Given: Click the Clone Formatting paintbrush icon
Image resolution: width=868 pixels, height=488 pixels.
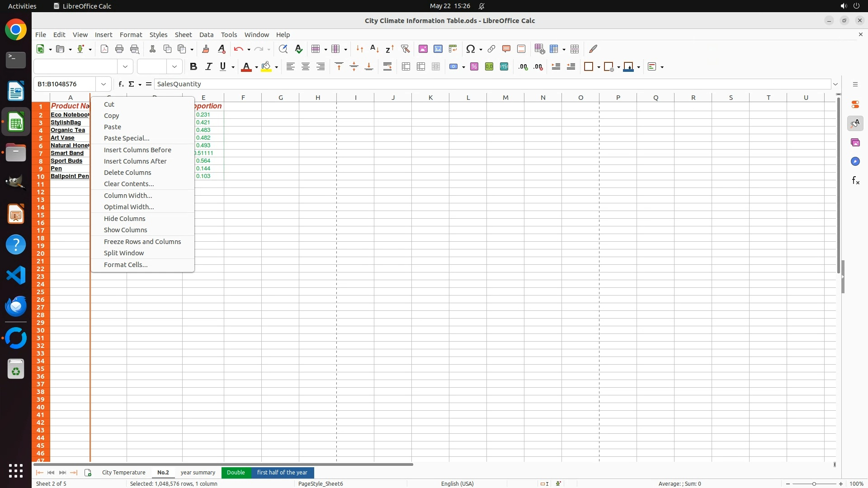Looking at the screenshot, I should [206, 49].
